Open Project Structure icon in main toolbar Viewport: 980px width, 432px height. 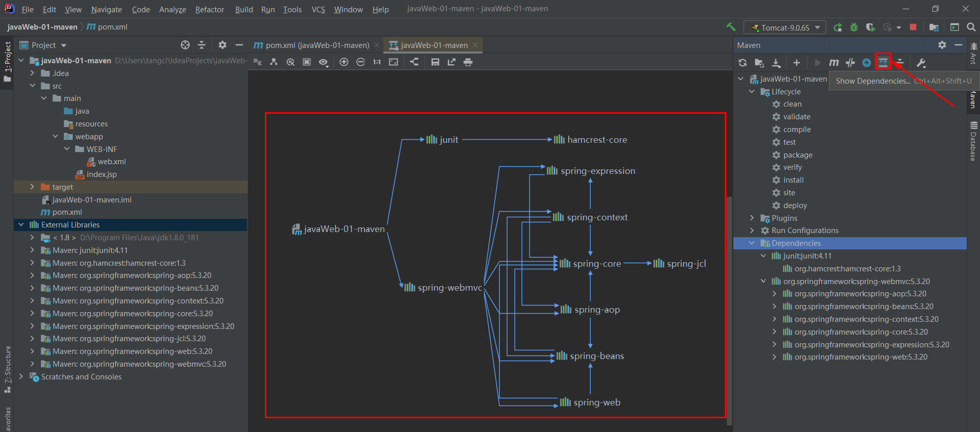[934, 28]
